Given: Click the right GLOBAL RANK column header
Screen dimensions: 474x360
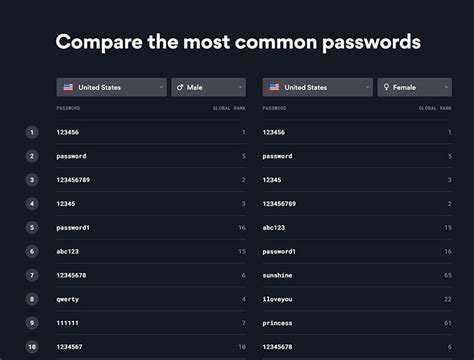Looking at the screenshot, I should pos(435,108).
